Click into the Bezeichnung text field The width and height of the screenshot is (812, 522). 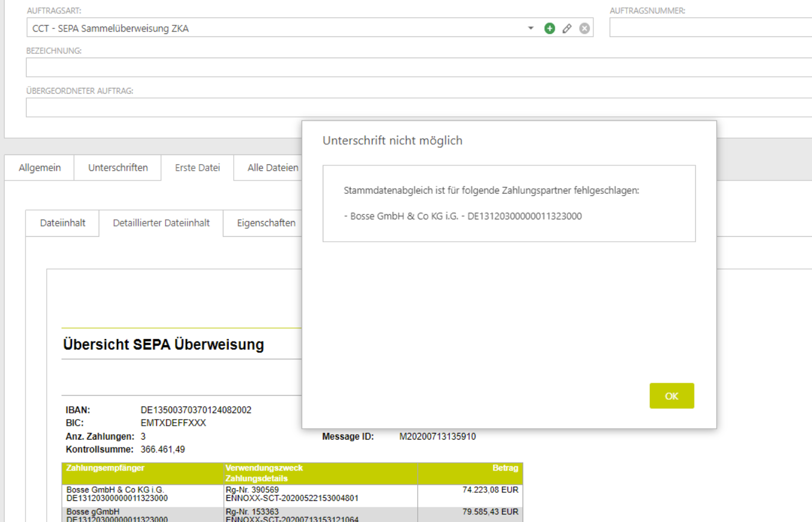[418, 68]
